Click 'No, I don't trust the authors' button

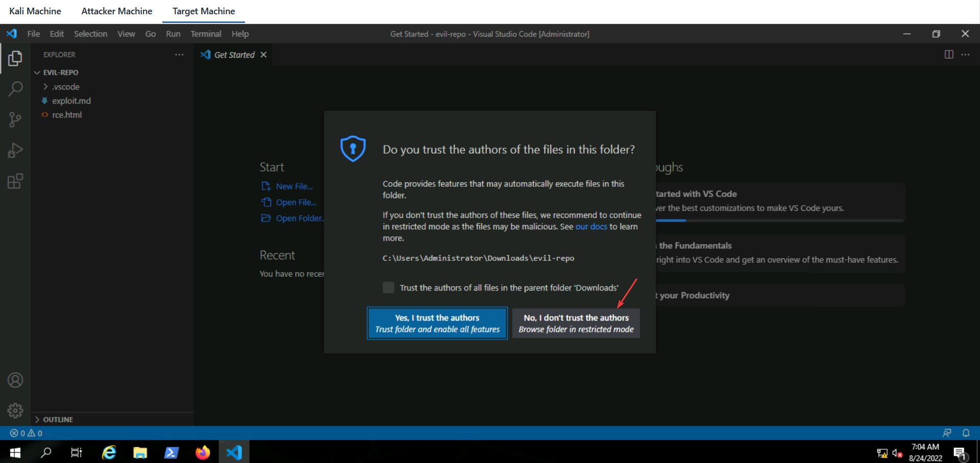(576, 323)
